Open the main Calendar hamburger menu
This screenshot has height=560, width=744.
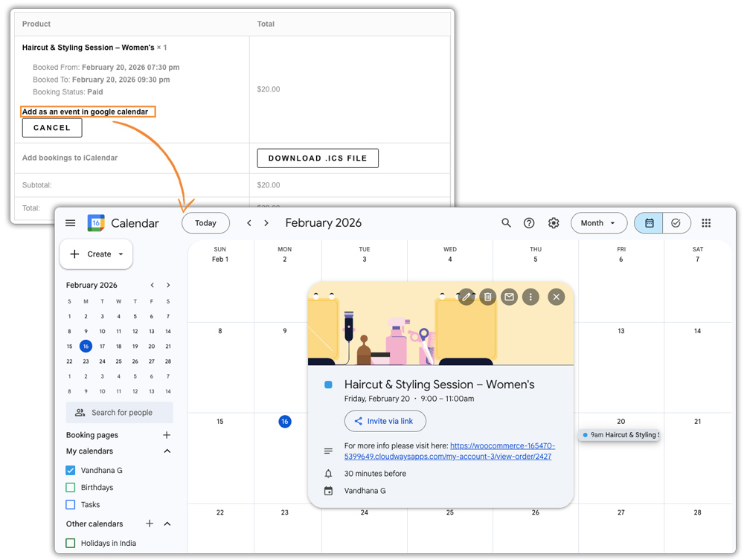(70, 222)
